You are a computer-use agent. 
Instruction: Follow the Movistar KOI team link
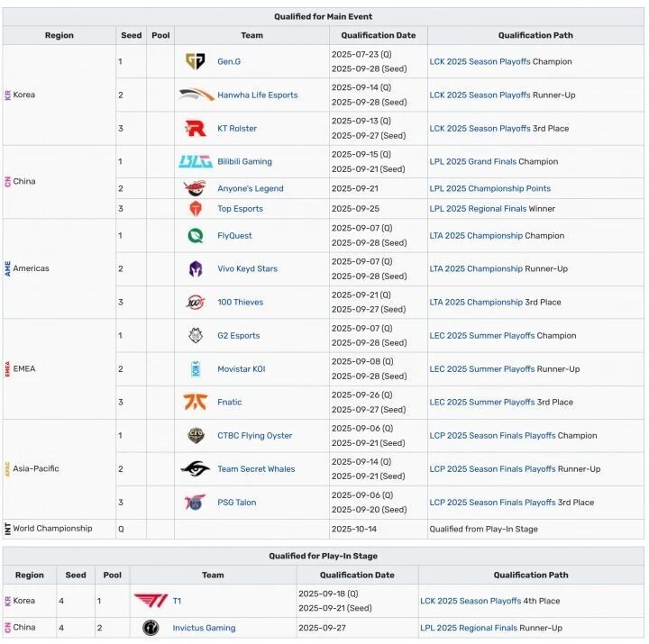click(241, 369)
